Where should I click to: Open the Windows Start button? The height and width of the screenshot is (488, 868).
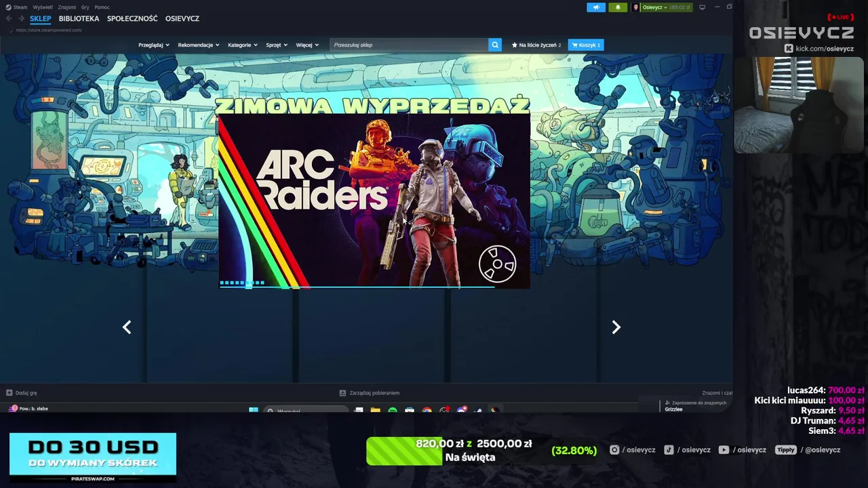pos(253,410)
